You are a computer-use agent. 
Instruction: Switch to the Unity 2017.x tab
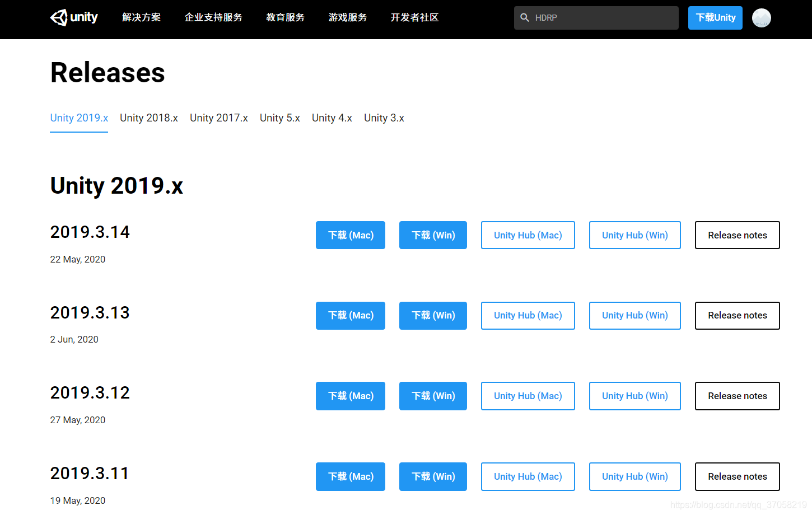coord(219,118)
